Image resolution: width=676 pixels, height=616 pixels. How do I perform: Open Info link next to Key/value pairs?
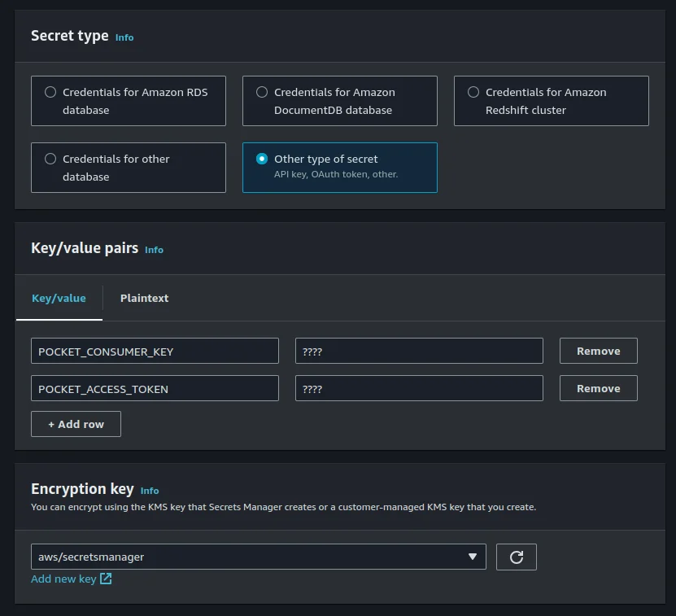(x=154, y=250)
